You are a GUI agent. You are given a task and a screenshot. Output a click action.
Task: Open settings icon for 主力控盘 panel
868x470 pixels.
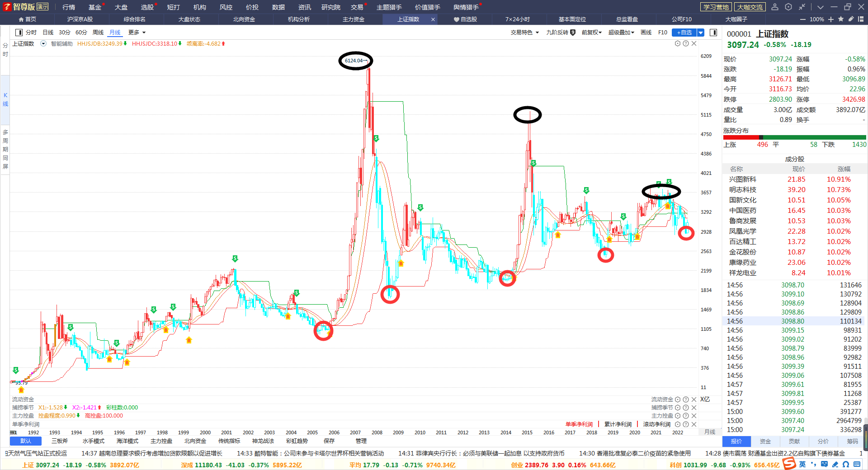point(678,416)
